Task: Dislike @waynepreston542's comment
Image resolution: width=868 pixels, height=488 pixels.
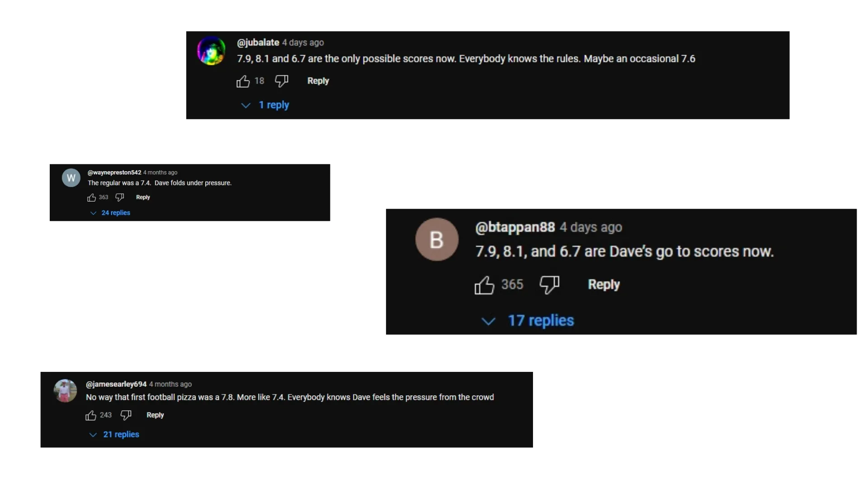Action: coord(119,197)
